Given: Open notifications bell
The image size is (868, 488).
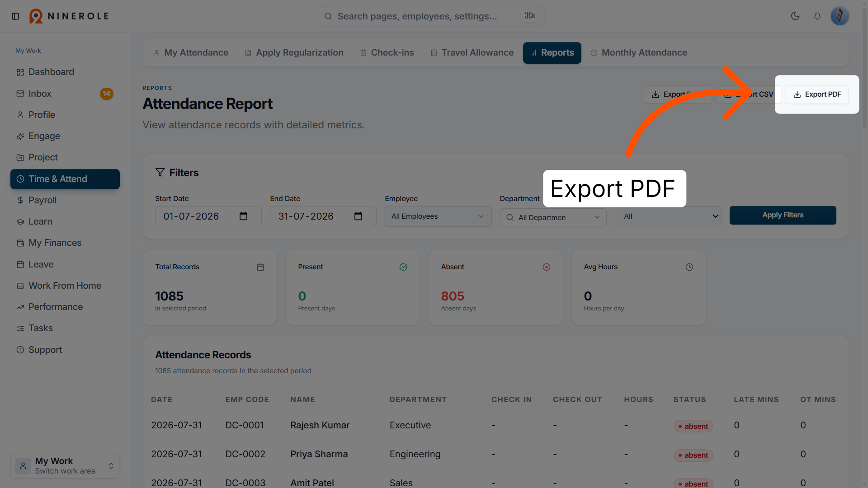Looking at the screenshot, I should 817,16.
